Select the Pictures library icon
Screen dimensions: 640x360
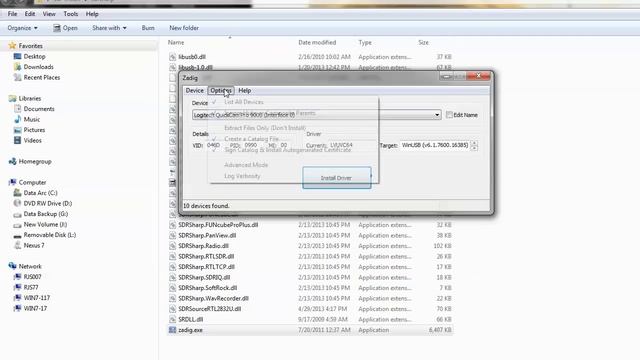point(17,130)
